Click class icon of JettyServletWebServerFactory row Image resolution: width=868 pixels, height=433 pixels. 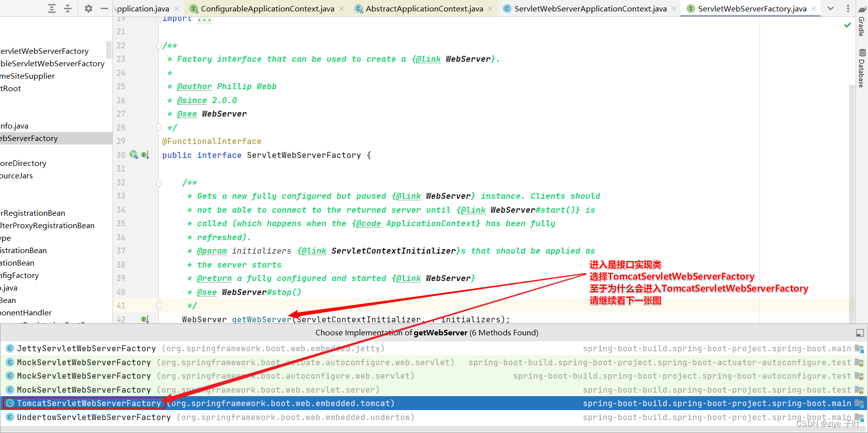pos(9,348)
